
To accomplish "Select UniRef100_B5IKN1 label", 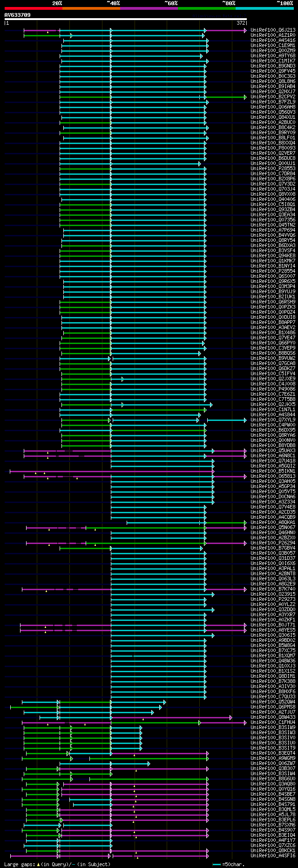I will [x=273, y=471].
